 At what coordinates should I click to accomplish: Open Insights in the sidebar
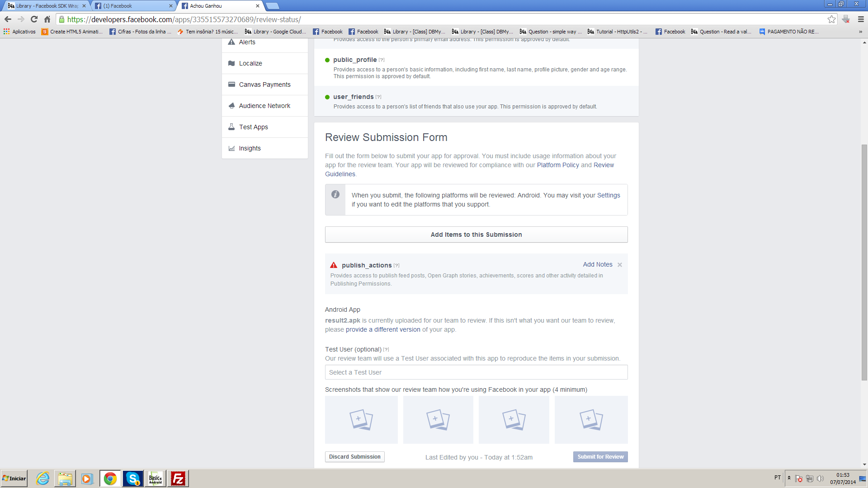pyautogui.click(x=265, y=148)
